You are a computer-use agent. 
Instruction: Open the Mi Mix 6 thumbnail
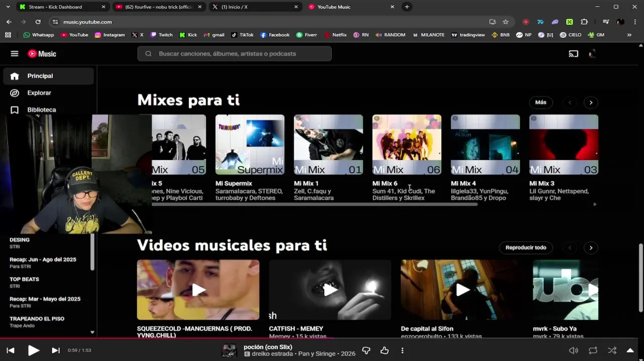[407, 144]
